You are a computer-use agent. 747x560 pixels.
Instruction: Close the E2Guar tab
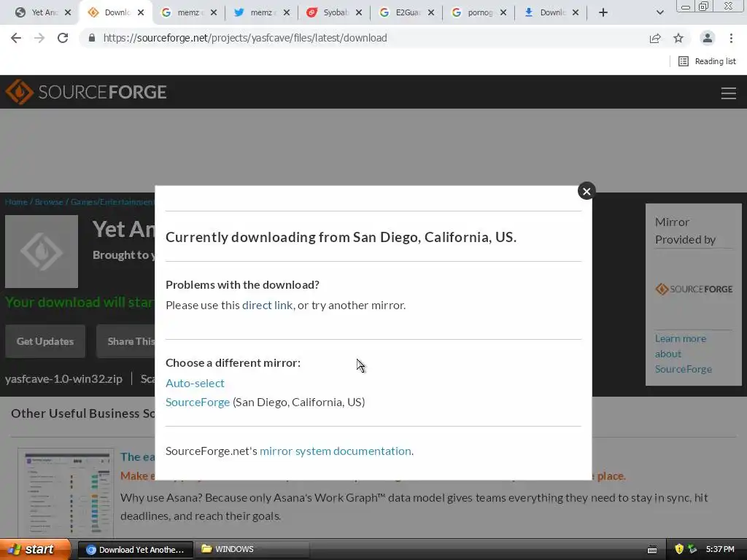pos(430,12)
